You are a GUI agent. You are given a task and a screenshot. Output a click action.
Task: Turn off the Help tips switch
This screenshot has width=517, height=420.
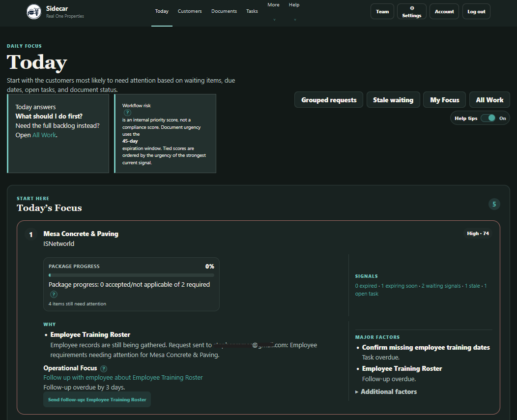click(x=488, y=118)
